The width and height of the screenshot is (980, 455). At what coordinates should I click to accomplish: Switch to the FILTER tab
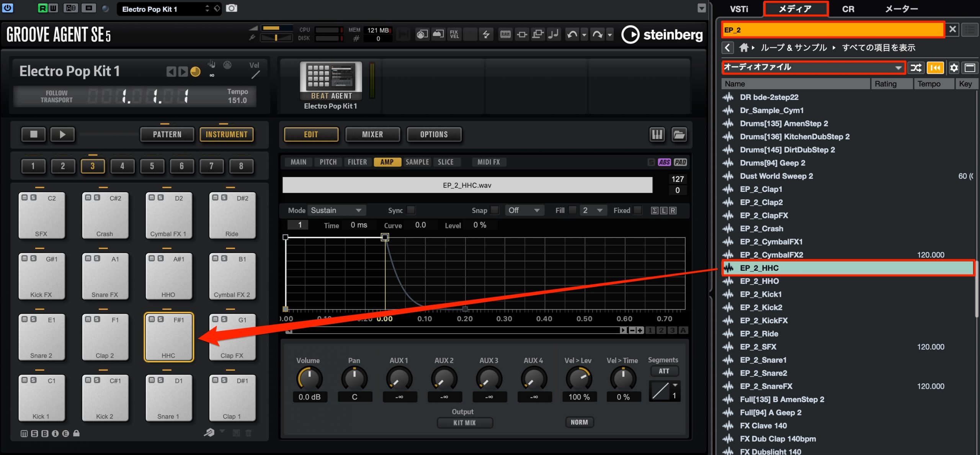point(357,162)
